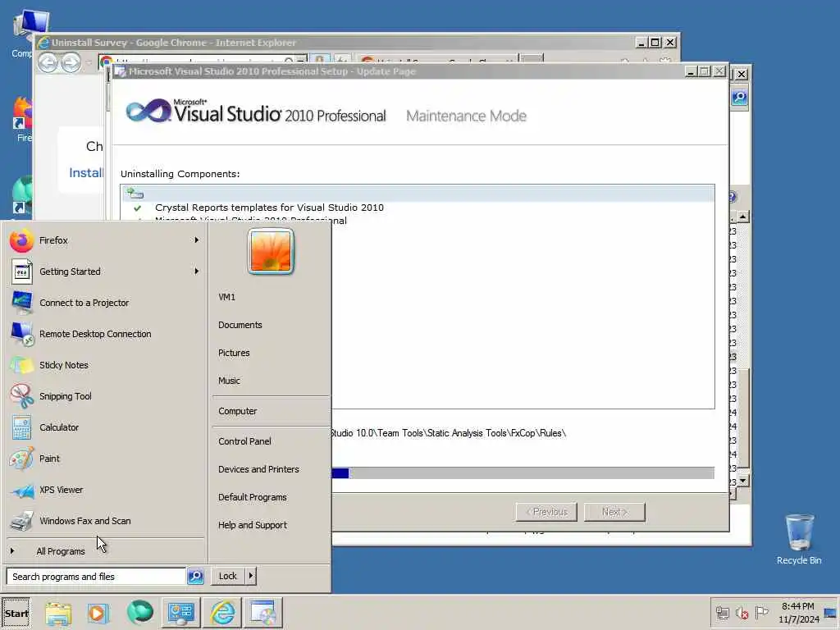Click Next button in Visual Studio setup

coord(614,512)
